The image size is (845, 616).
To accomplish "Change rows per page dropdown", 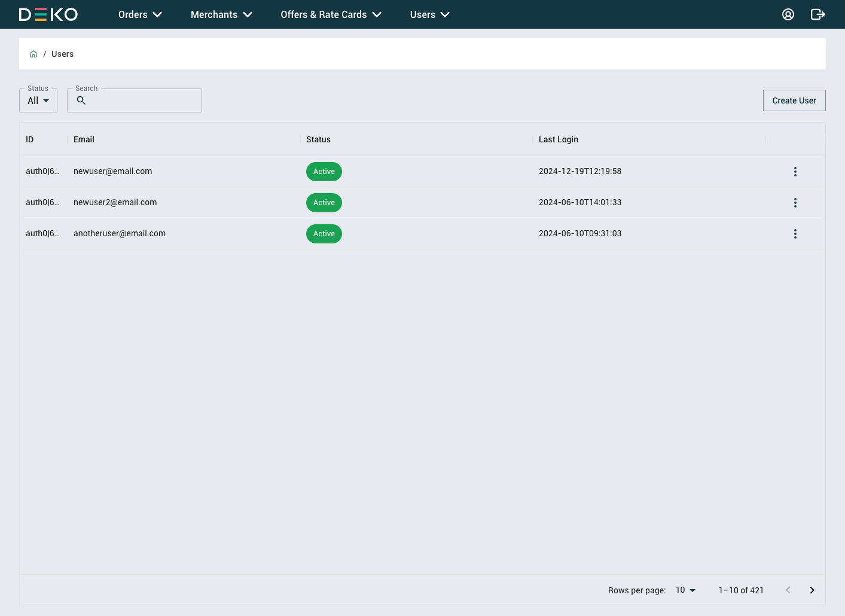I will tap(686, 590).
